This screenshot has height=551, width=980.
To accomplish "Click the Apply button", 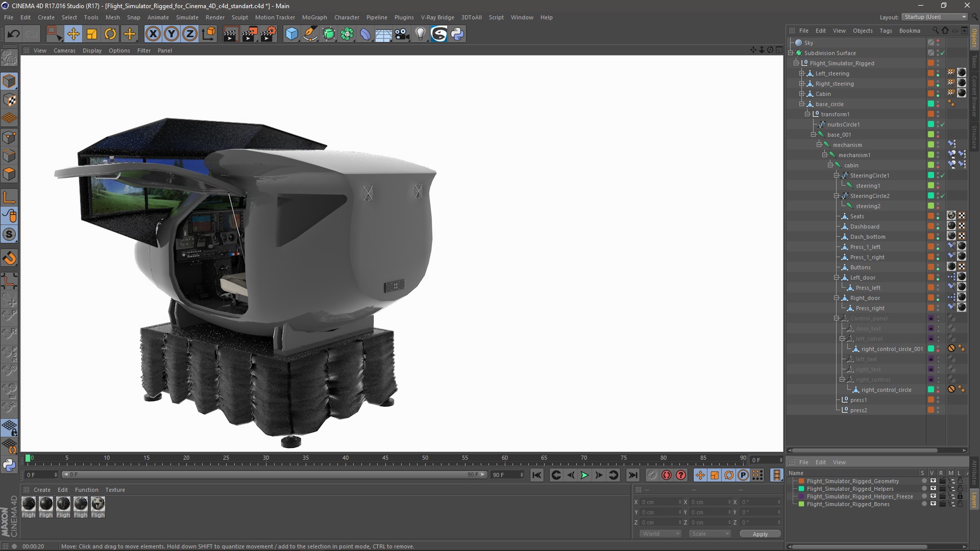I will [759, 534].
